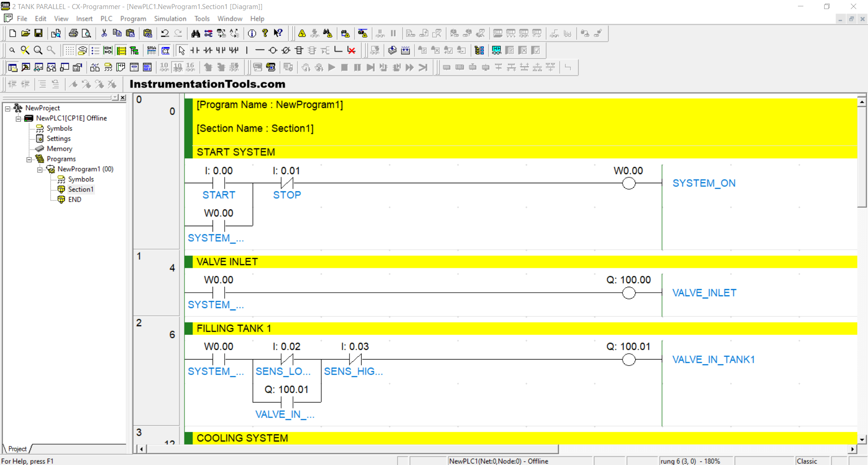
Task: Click the horizontal scrollbar thumb
Action: [352, 449]
